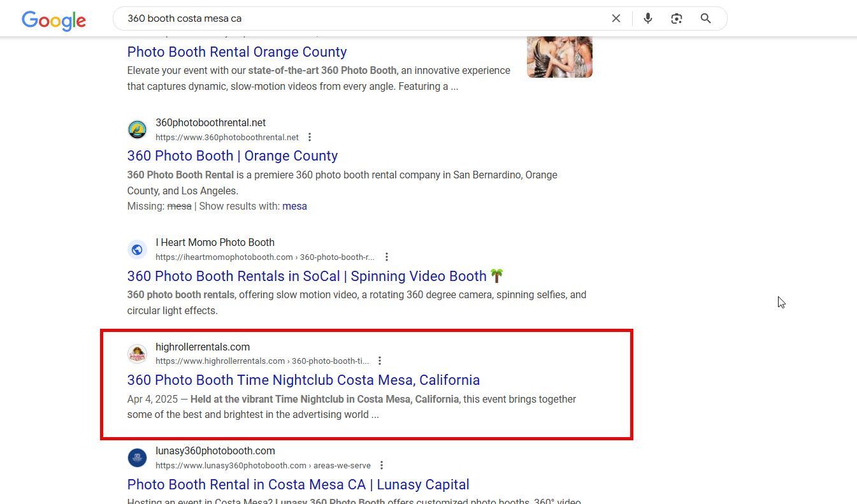Click the highrollerrentals.com URL breadcrumb
Screen dimensions: 857x504
pyautogui.click(x=263, y=361)
